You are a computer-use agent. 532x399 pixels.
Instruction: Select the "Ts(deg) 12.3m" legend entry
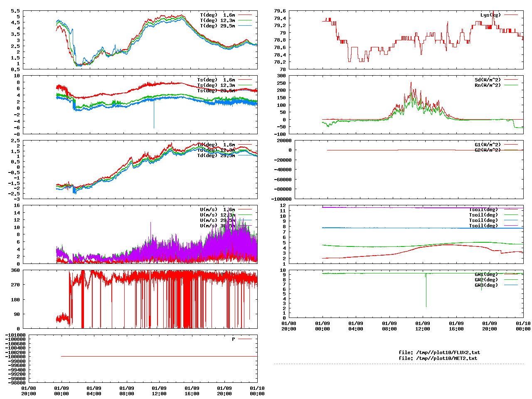tap(216, 85)
